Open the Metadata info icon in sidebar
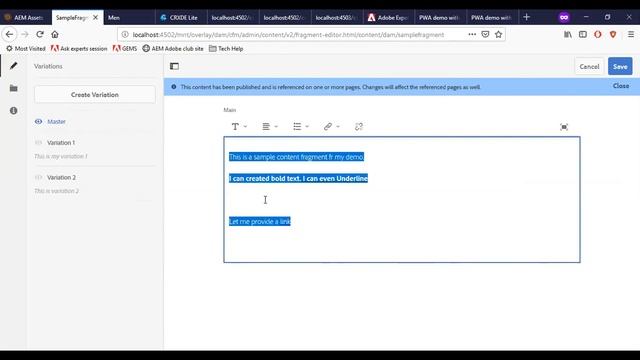 coord(13,111)
